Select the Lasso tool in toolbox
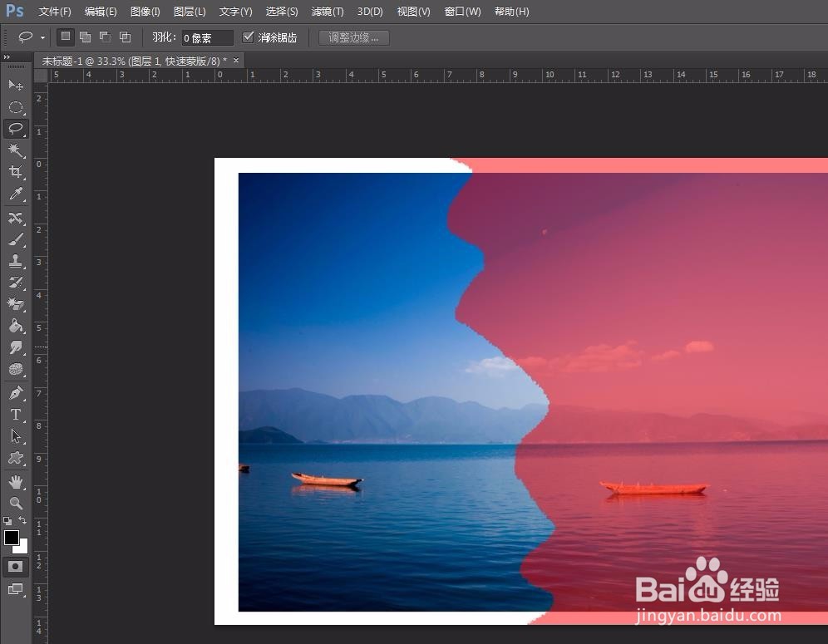 click(16, 129)
